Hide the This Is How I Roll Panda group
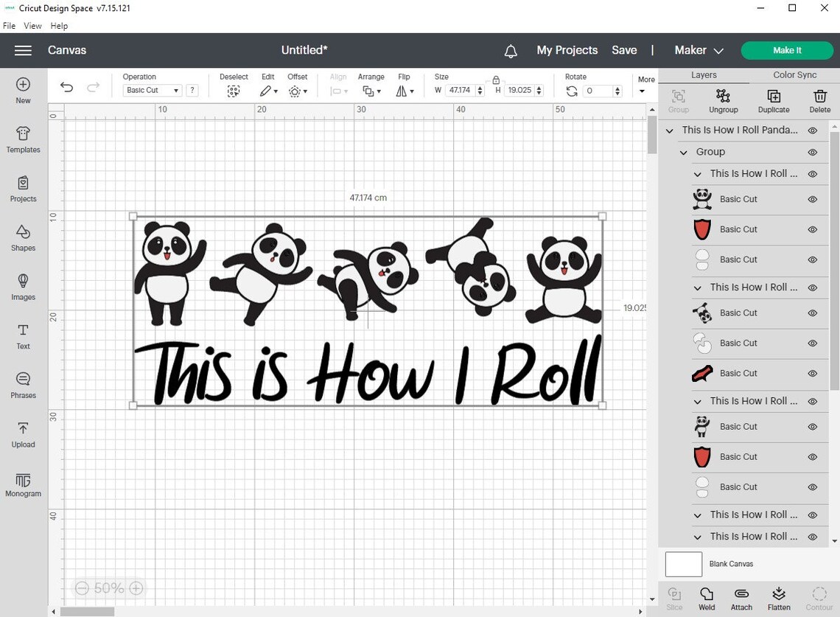Screen dimensions: 840x617 pyautogui.click(x=813, y=130)
